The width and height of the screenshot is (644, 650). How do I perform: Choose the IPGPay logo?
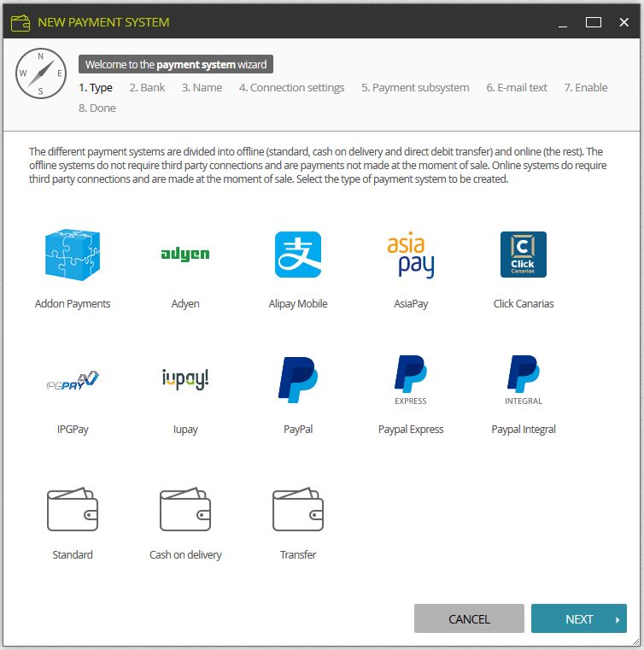[x=73, y=380]
